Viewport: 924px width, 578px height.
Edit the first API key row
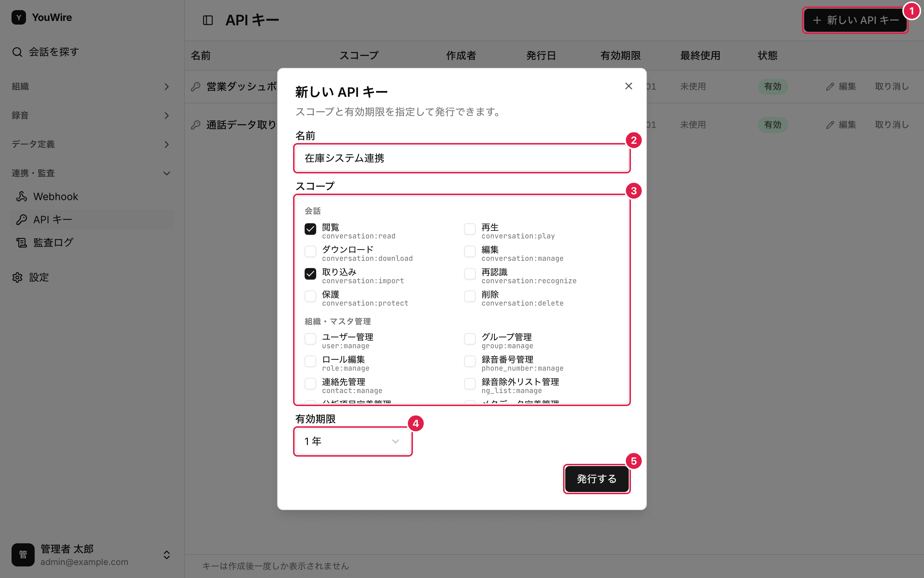841,87
